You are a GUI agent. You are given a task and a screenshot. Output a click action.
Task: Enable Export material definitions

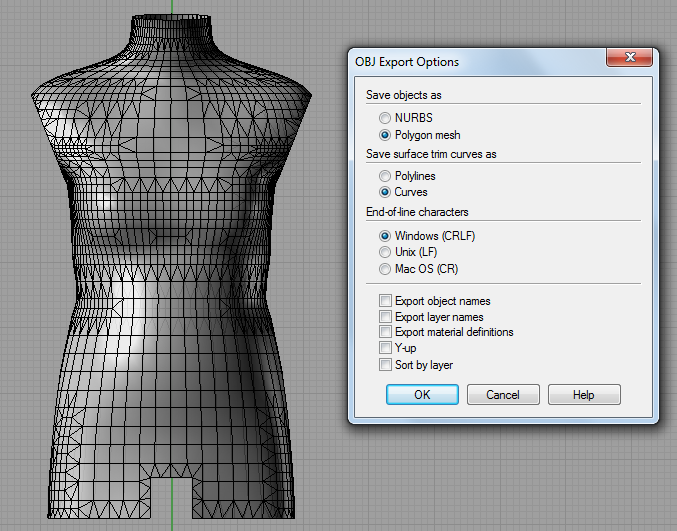(x=385, y=332)
